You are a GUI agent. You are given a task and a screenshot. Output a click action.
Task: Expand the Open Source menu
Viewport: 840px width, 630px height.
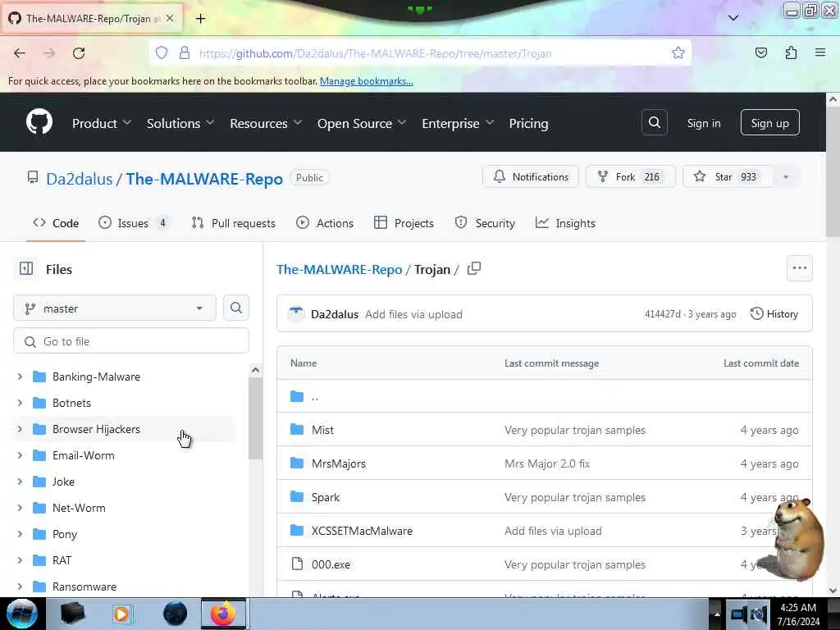point(362,123)
